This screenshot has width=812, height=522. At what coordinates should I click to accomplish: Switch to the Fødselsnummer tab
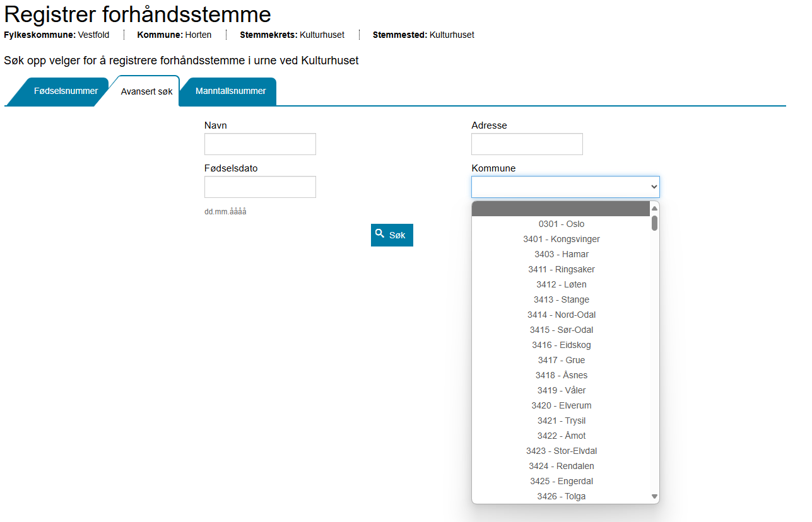66,91
